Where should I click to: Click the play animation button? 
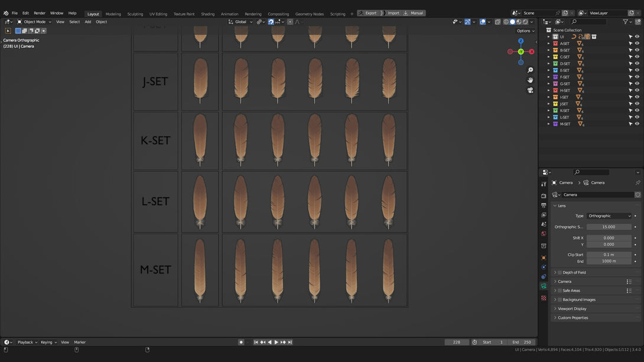tap(276, 343)
